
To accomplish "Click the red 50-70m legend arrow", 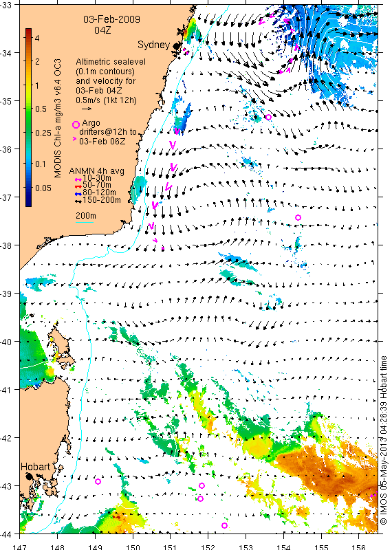I will (x=78, y=186).
